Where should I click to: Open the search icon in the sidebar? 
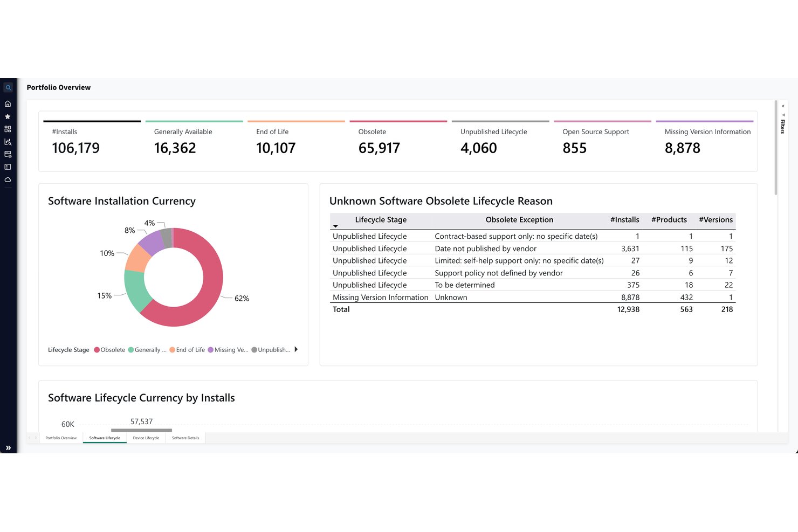pyautogui.click(x=8, y=88)
